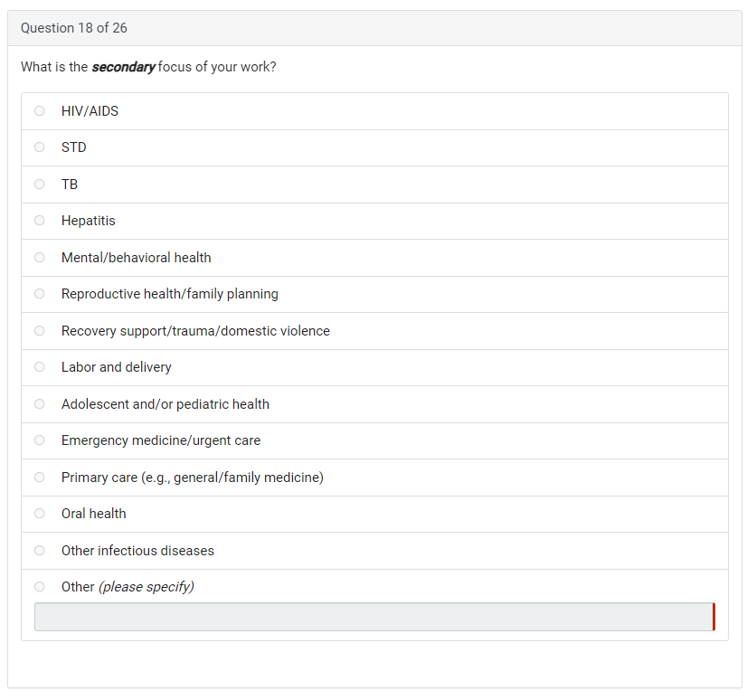747x700 pixels.
Task: Click the Primary care label text
Action: coord(193,478)
